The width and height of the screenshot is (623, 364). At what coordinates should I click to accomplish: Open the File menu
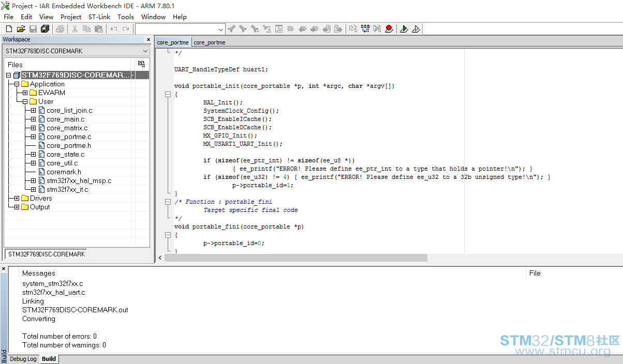[x=9, y=17]
